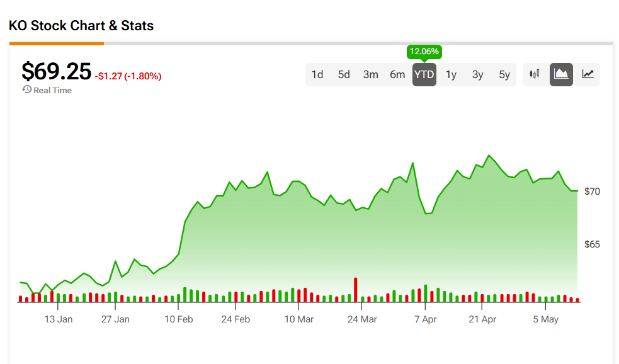
Task: Click the $69.25 current price
Action: pyautogui.click(x=56, y=71)
